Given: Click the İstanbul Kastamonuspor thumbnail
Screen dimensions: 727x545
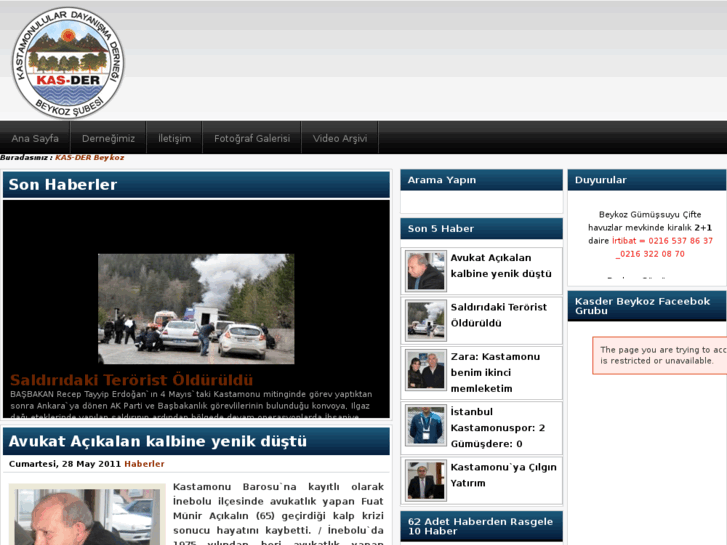Looking at the screenshot, I should click(x=426, y=425).
